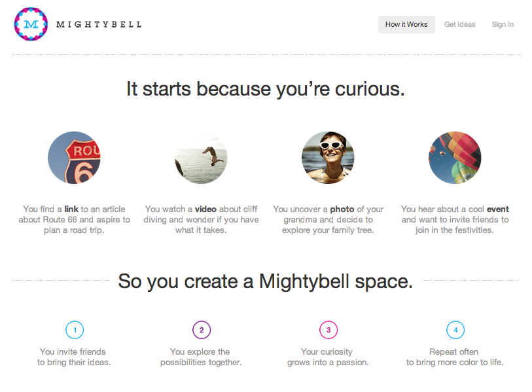Click the bold word event in description

coord(499,209)
